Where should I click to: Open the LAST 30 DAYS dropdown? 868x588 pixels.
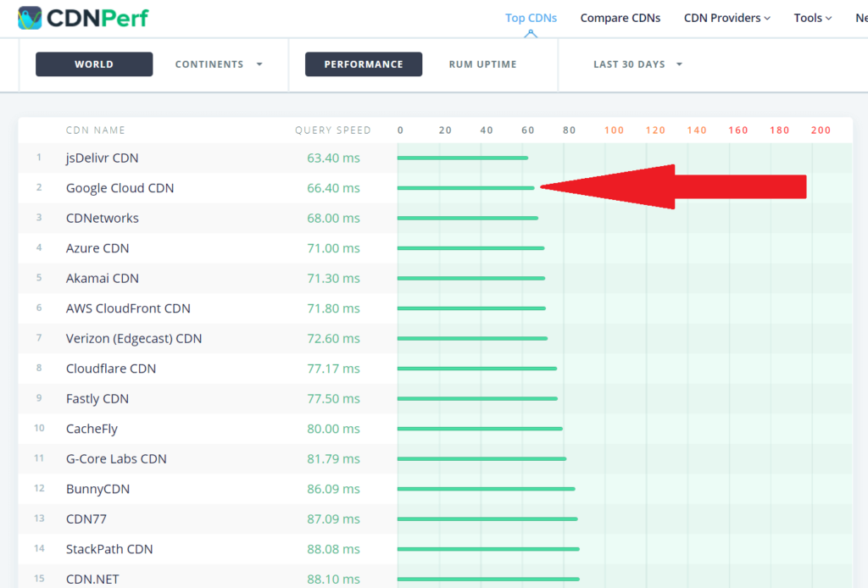click(637, 64)
